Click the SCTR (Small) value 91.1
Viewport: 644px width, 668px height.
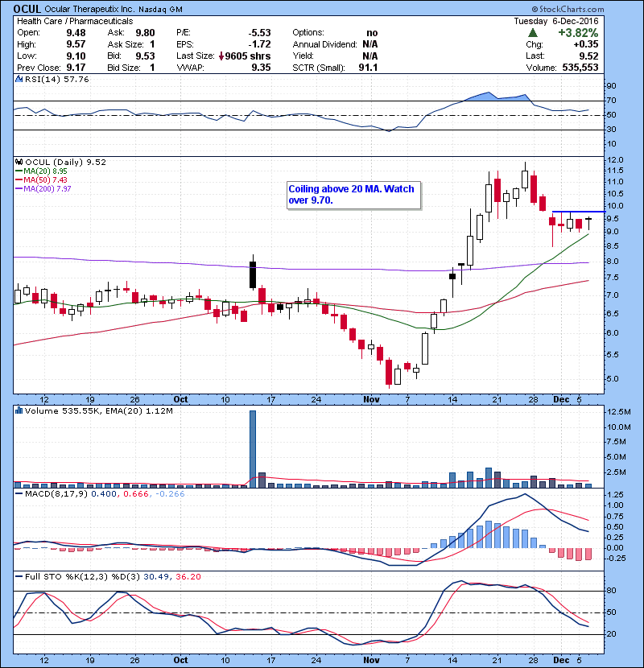[x=368, y=68]
